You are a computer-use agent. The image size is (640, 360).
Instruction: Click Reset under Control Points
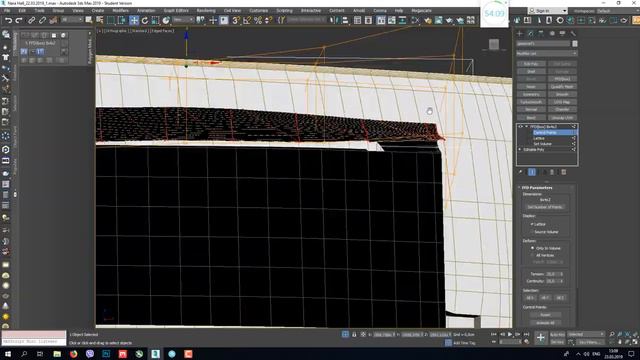(545, 315)
